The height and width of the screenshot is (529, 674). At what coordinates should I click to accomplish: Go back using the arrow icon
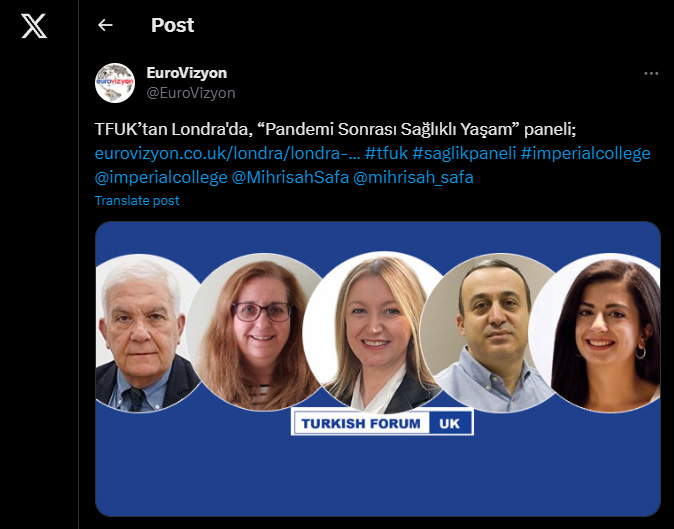(x=105, y=25)
